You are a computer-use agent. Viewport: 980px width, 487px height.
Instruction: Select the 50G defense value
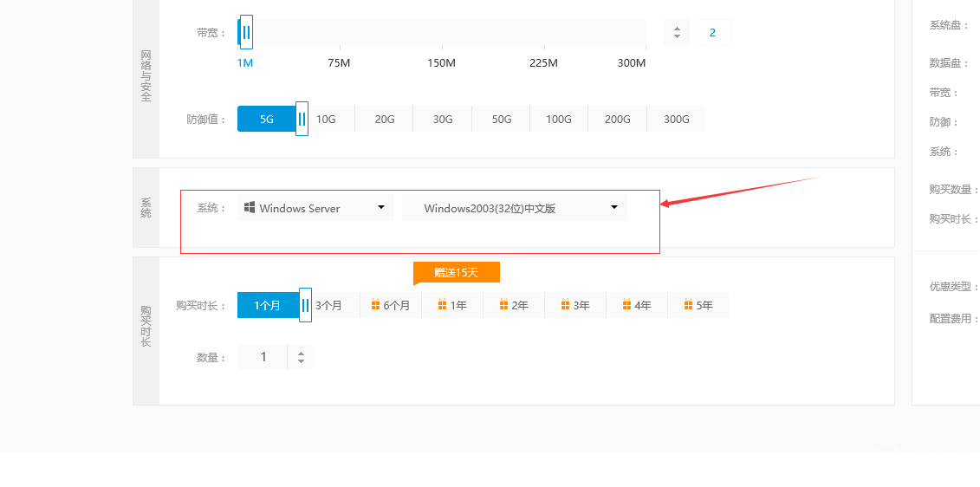pos(502,120)
